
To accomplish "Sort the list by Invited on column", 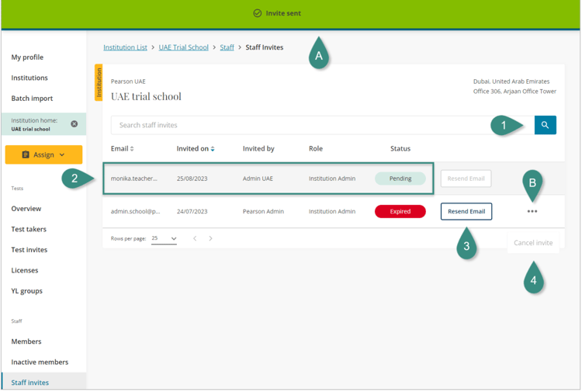I will [x=195, y=148].
